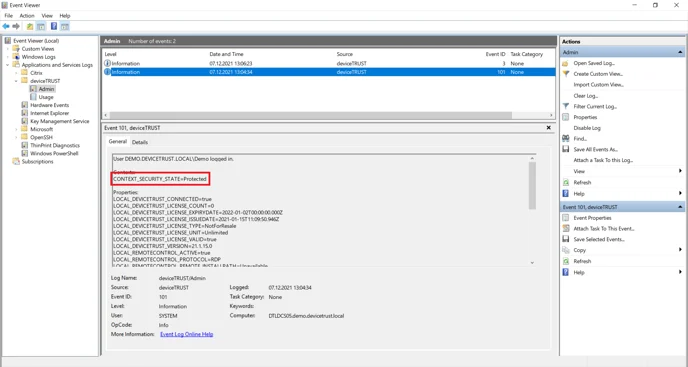Click the Save Selected Events disk icon
The image size is (688, 367).
(x=566, y=239)
